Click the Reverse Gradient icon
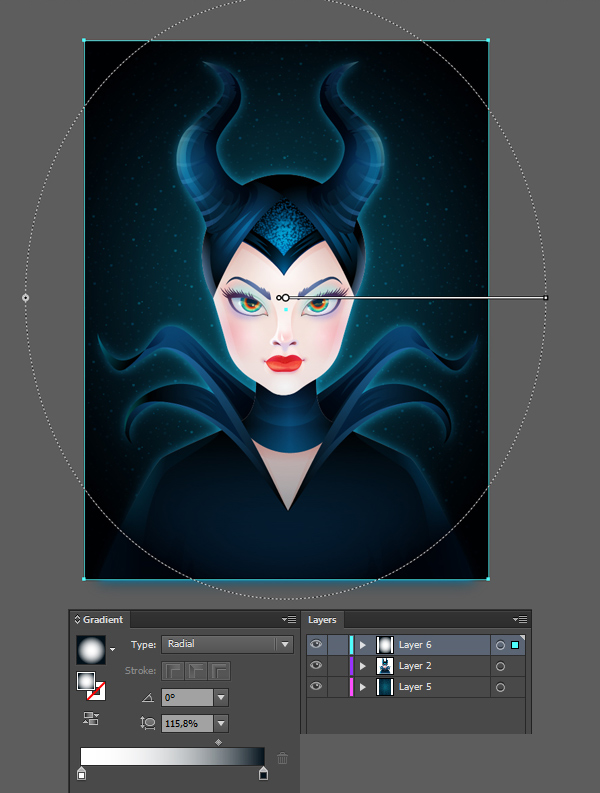This screenshot has height=793, width=600. pos(91,719)
